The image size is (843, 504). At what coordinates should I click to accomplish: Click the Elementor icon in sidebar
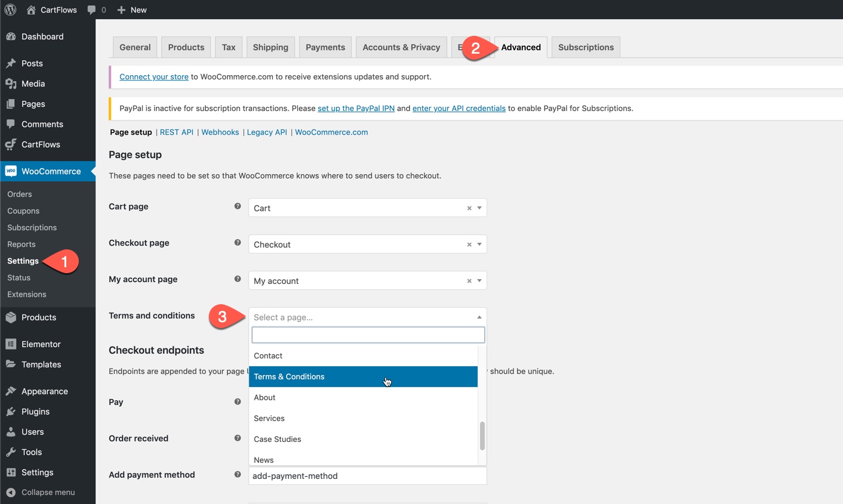pyautogui.click(x=11, y=344)
